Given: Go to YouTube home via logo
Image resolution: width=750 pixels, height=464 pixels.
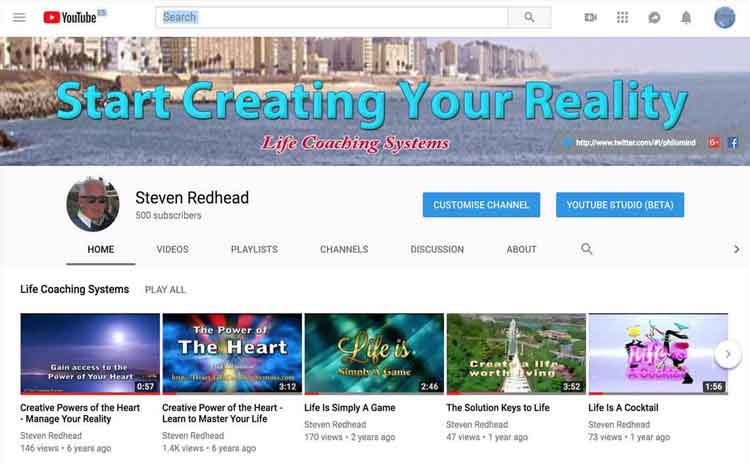Looking at the screenshot, I should coord(70,18).
